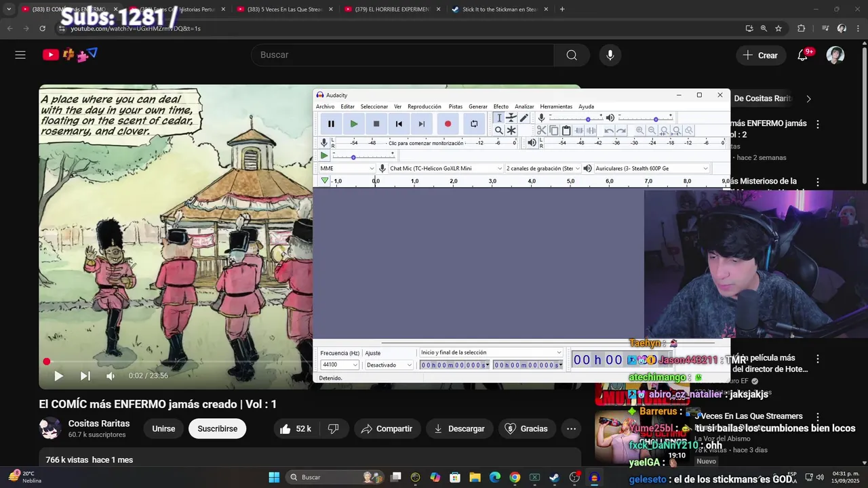868x488 pixels.
Task: Click the Copy icon in Audacity edit toolbar
Action: pos(553,130)
